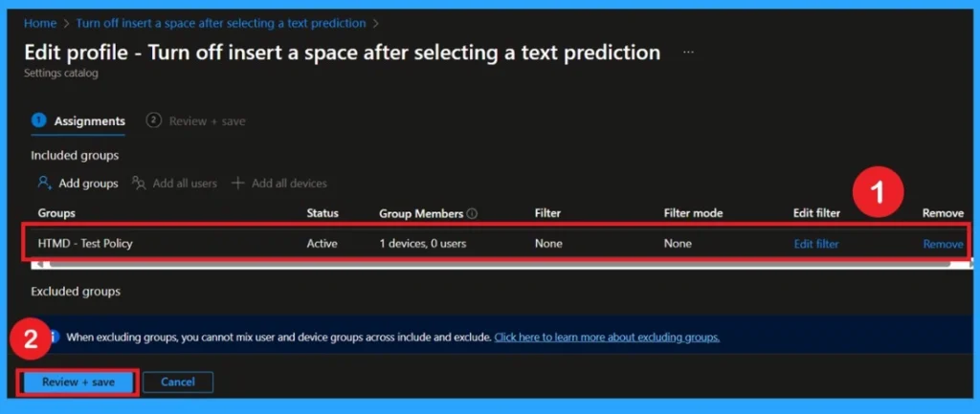Click the step 2 circle for Review + save
This screenshot has width=980, height=414.
(x=153, y=121)
